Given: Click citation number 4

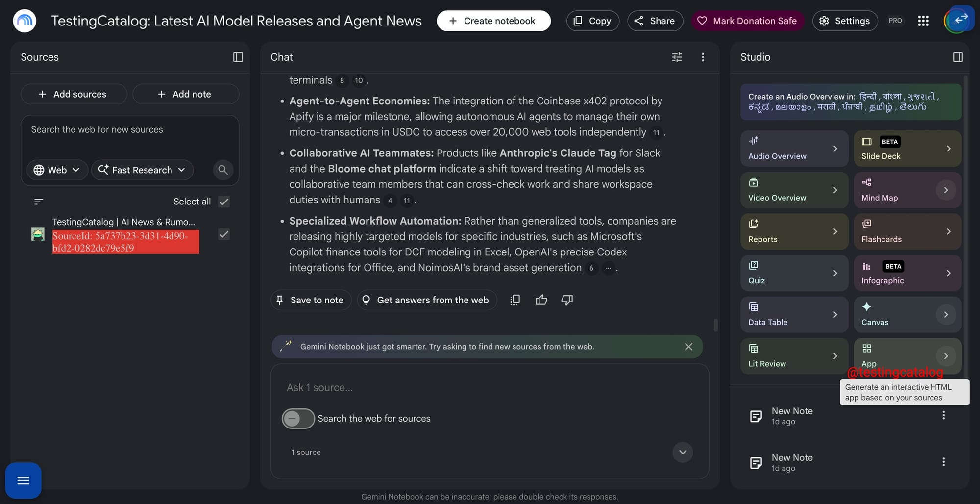Looking at the screenshot, I should 390,200.
